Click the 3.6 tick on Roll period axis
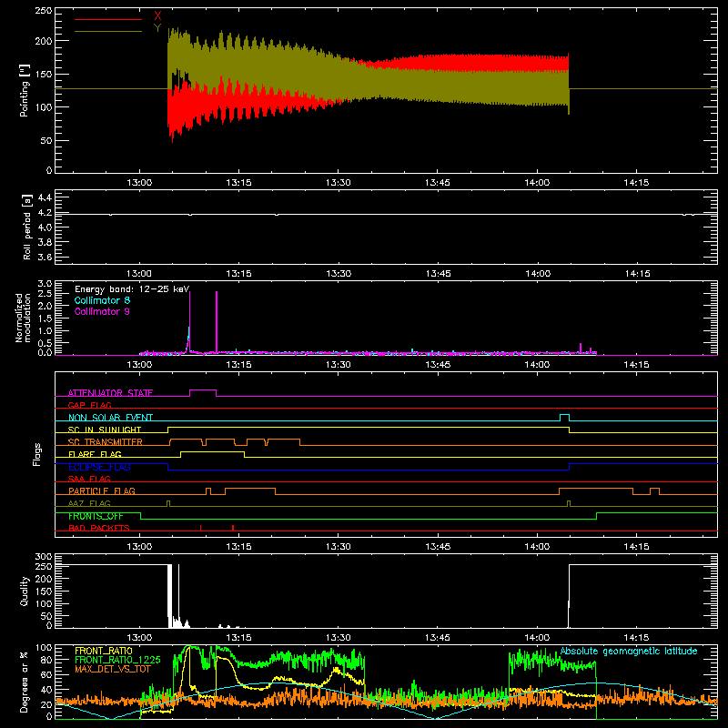This screenshot has height=728, width=728. (45, 257)
